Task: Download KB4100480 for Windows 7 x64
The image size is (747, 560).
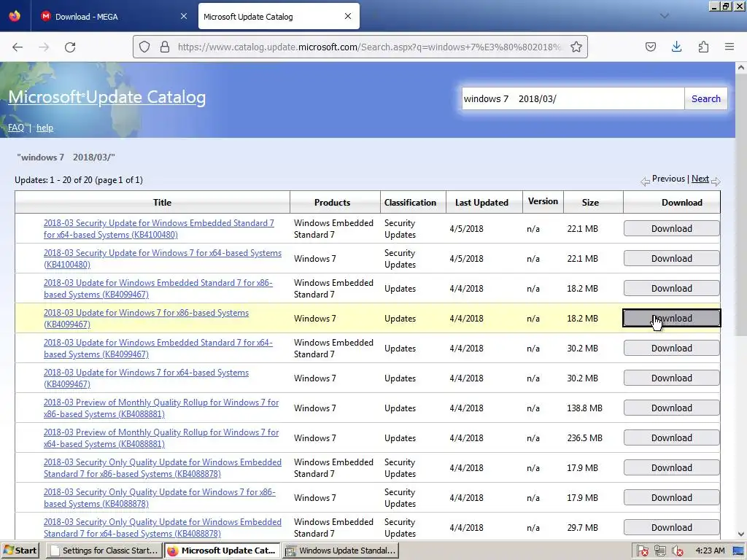Action: click(671, 259)
